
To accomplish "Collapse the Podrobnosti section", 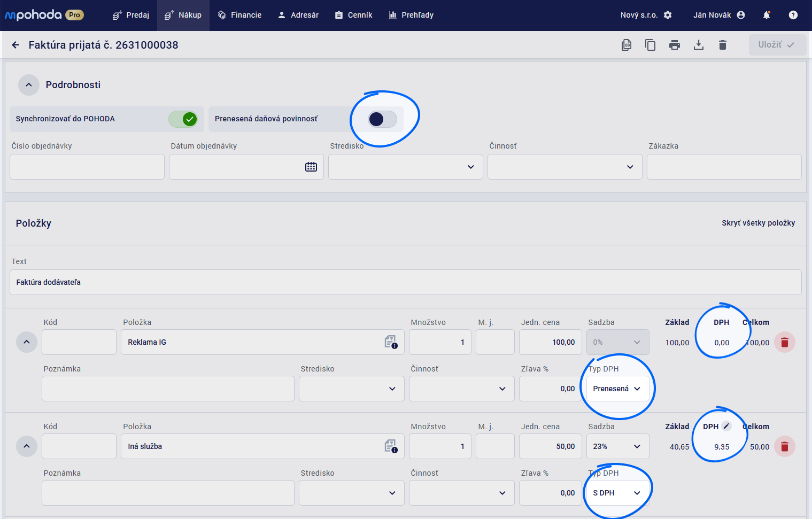I will (29, 85).
